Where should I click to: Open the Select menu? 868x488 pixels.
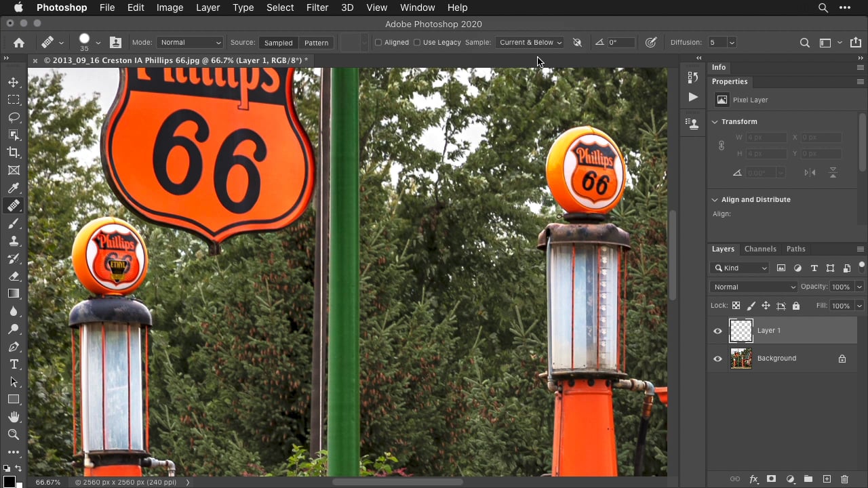pos(280,7)
